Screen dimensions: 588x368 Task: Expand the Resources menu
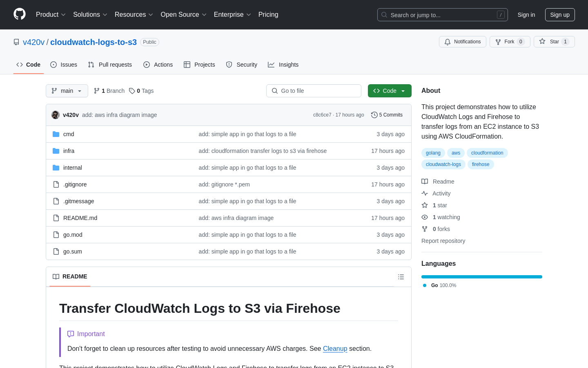click(x=134, y=15)
